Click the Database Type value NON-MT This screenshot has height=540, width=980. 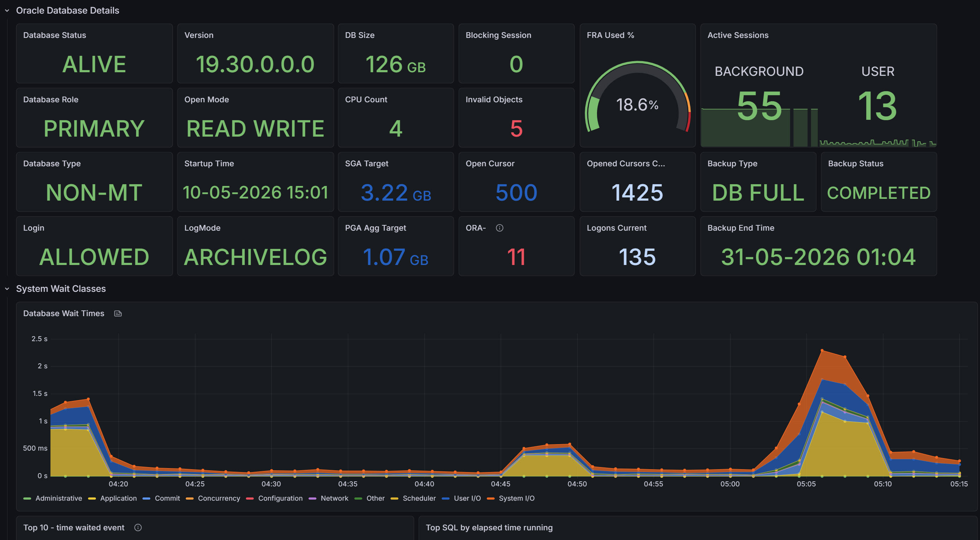point(94,193)
